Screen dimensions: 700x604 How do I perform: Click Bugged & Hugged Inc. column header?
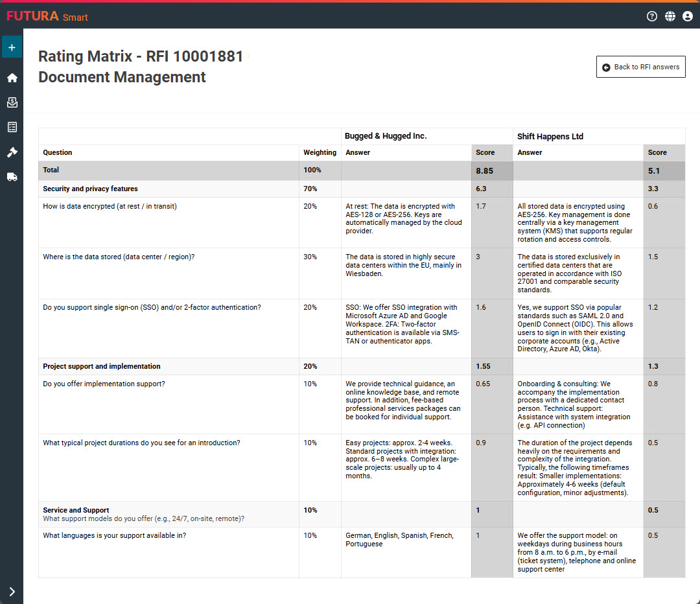386,136
